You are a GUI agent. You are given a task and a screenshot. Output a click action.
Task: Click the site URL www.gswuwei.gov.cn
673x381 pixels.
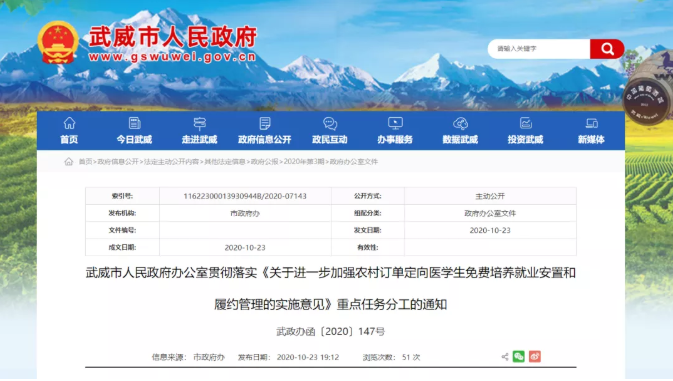[172, 57]
